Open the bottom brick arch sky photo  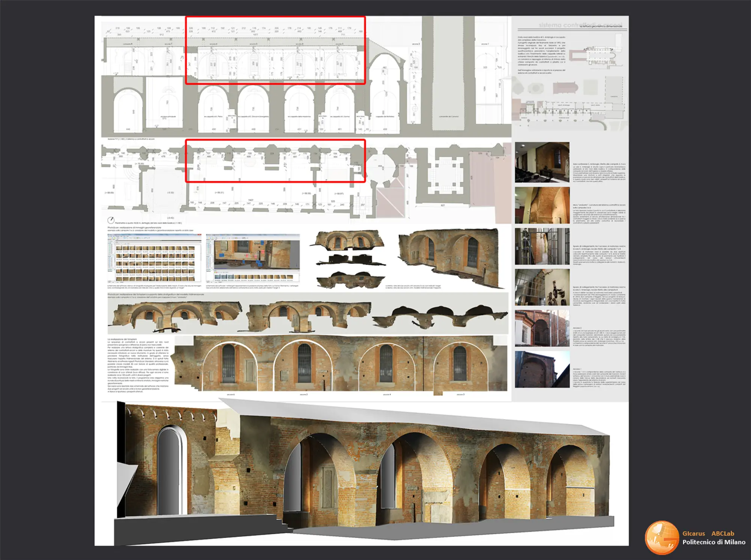coord(542,370)
